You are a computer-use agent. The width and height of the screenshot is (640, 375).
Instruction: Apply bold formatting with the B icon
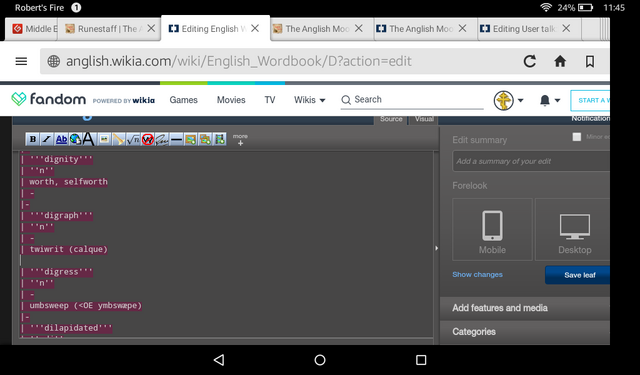[x=33, y=139]
